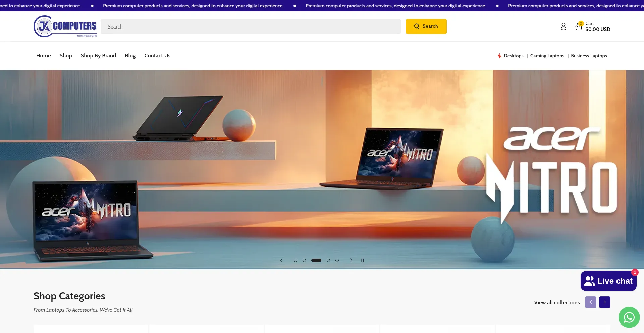Open Shop By Brand menu
644x333 pixels.
pyautogui.click(x=98, y=56)
